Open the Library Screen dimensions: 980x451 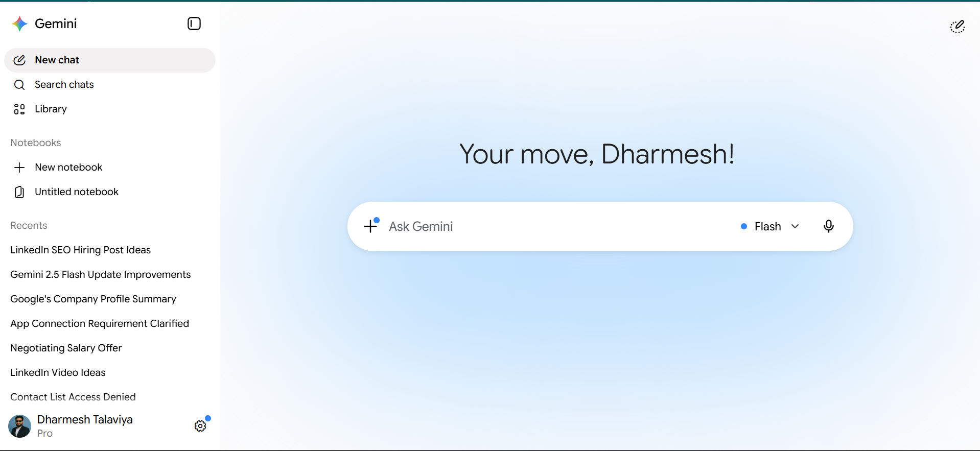pyautogui.click(x=110, y=109)
